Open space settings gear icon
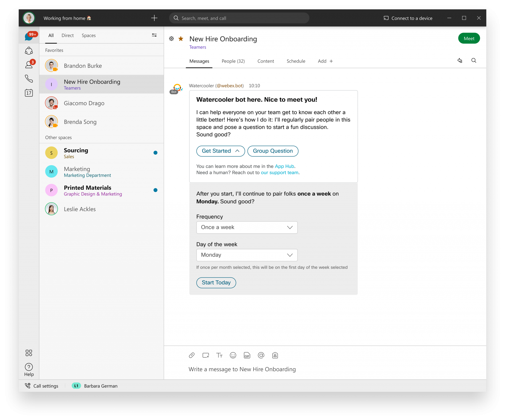Image resolution: width=505 pixels, height=420 pixels. pyautogui.click(x=171, y=39)
